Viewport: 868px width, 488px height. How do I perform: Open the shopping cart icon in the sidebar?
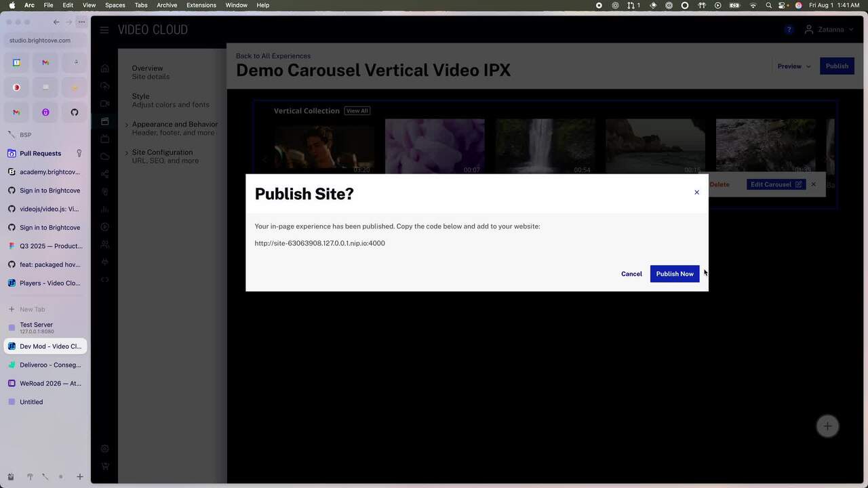(104, 466)
